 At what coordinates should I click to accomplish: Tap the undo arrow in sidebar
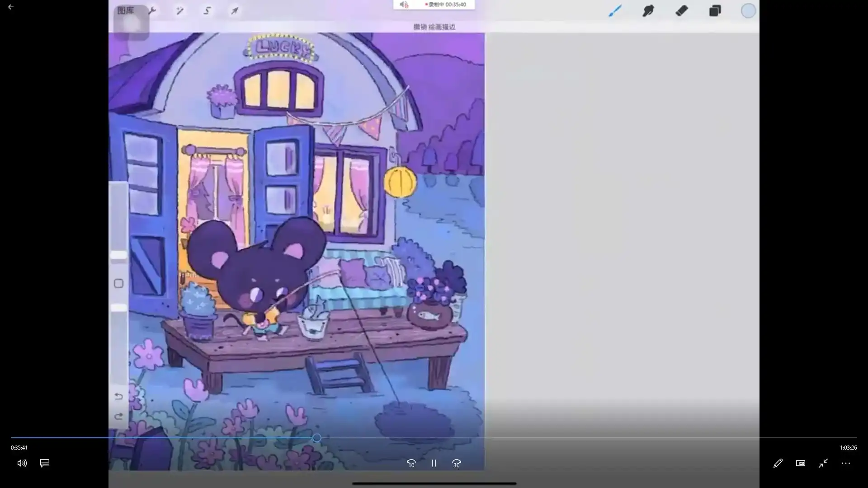pos(118,396)
